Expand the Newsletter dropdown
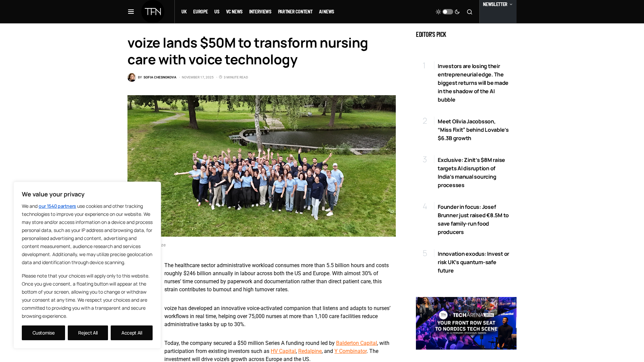This screenshot has width=644, height=362. [497, 4]
